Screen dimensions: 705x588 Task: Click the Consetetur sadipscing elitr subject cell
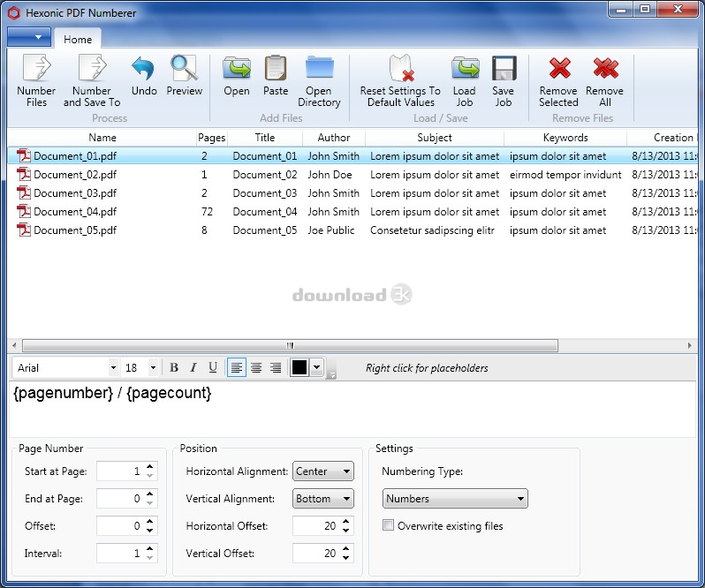pos(432,230)
